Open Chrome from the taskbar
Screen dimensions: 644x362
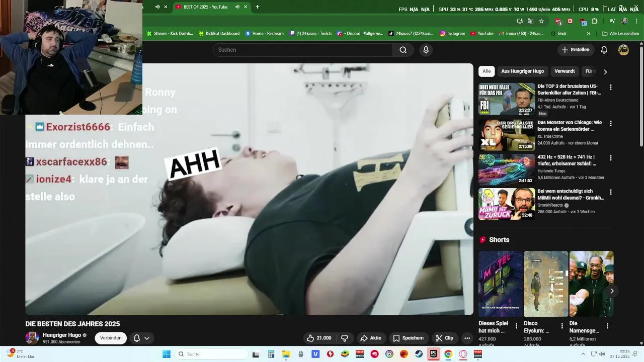[x=448, y=354]
